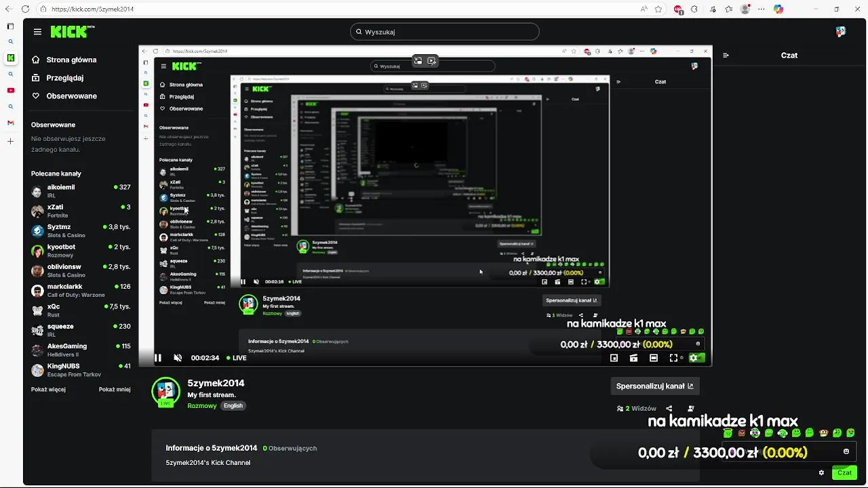Insert the first green halo emote
Image resolution: width=868 pixels, height=488 pixels.
pos(728,433)
